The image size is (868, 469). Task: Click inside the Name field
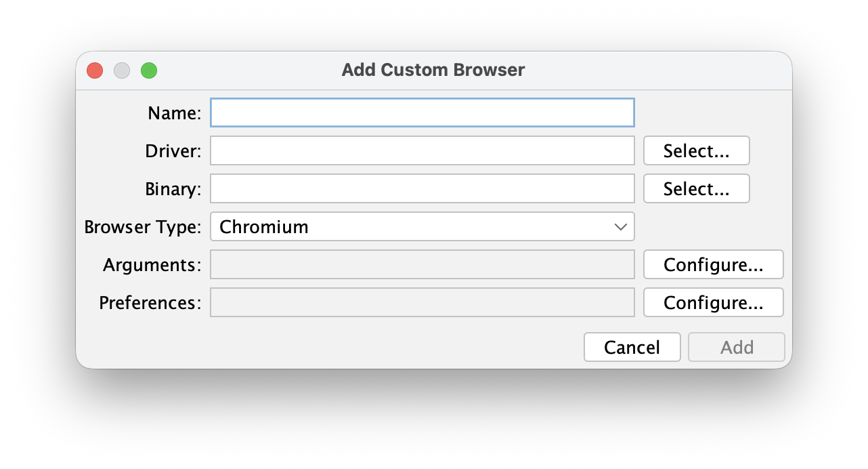422,113
